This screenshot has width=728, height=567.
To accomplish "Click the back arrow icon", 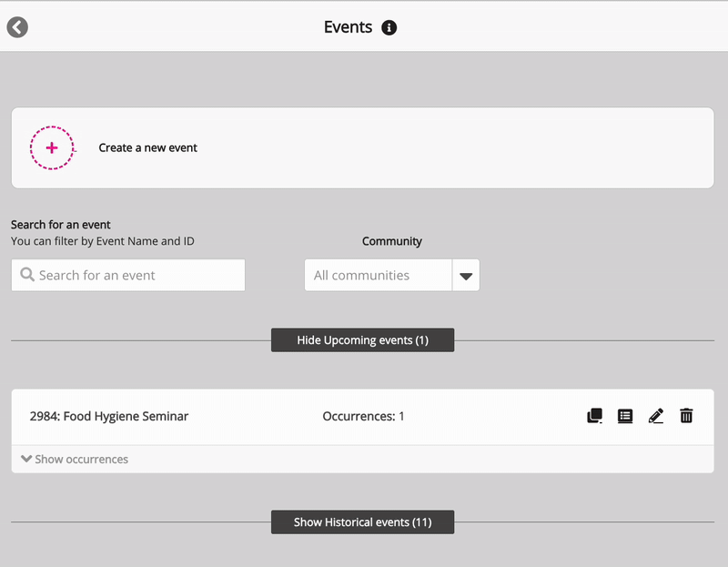I will click(x=17, y=27).
